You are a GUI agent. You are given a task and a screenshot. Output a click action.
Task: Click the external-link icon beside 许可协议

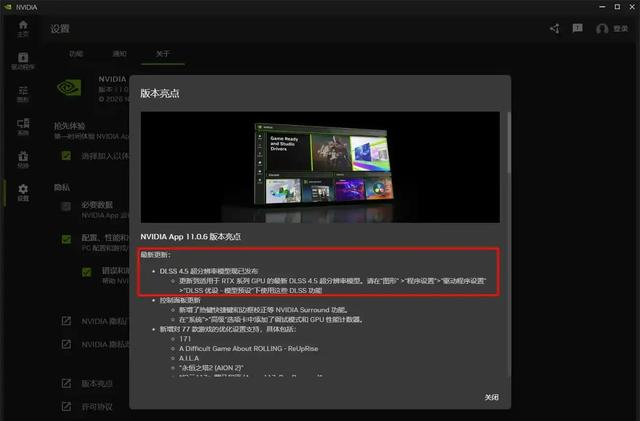tap(66, 407)
